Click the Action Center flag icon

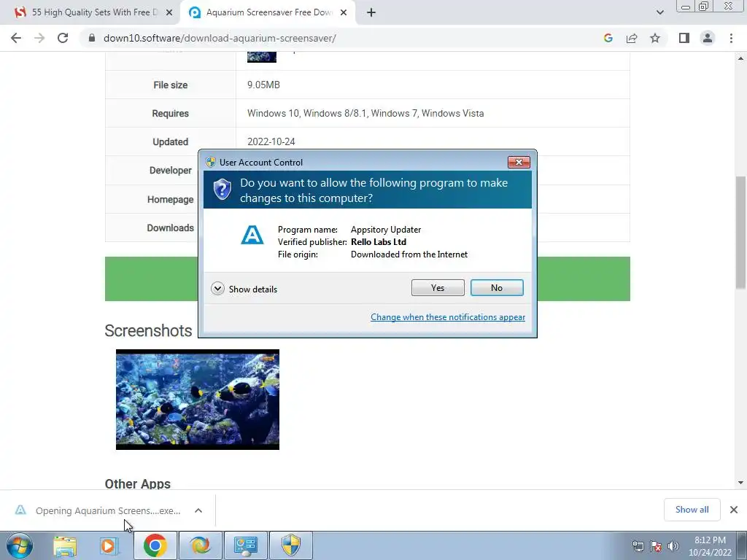click(x=656, y=546)
